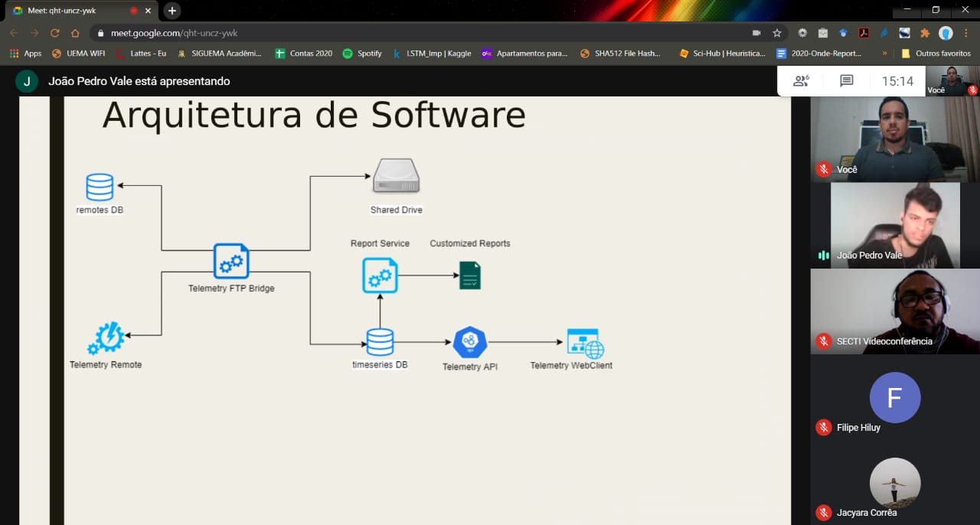The height and width of the screenshot is (525, 980).
Task: Click the muted mic icon on SECTI Videoconferência's tile
Action: point(823,341)
